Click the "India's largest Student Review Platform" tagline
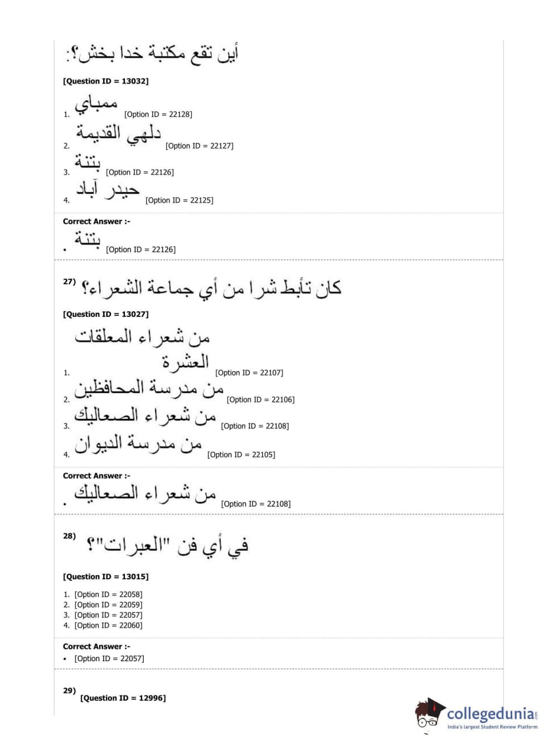The height and width of the screenshot is (756, 558). pos(492,727)
